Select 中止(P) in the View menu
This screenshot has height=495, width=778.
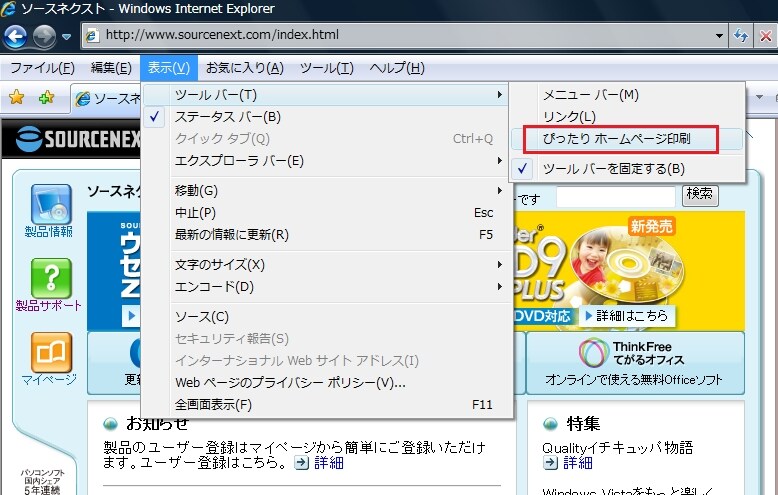[x=326, y=213]
